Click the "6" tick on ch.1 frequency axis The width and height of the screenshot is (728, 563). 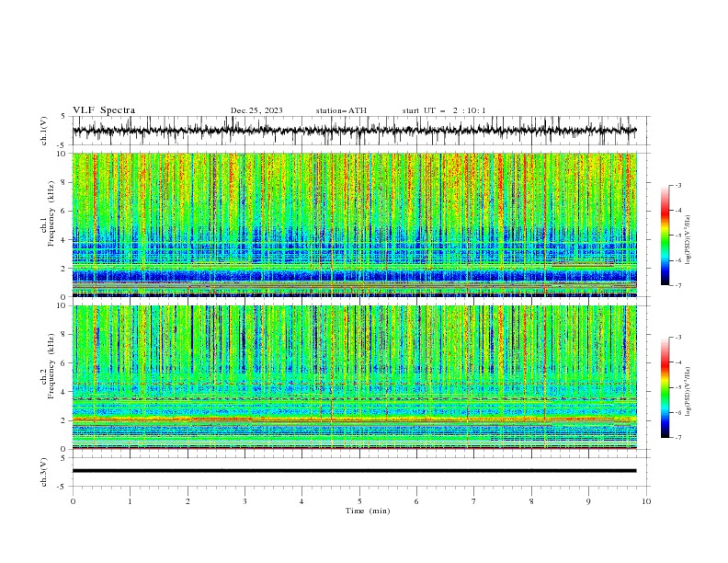64,212
